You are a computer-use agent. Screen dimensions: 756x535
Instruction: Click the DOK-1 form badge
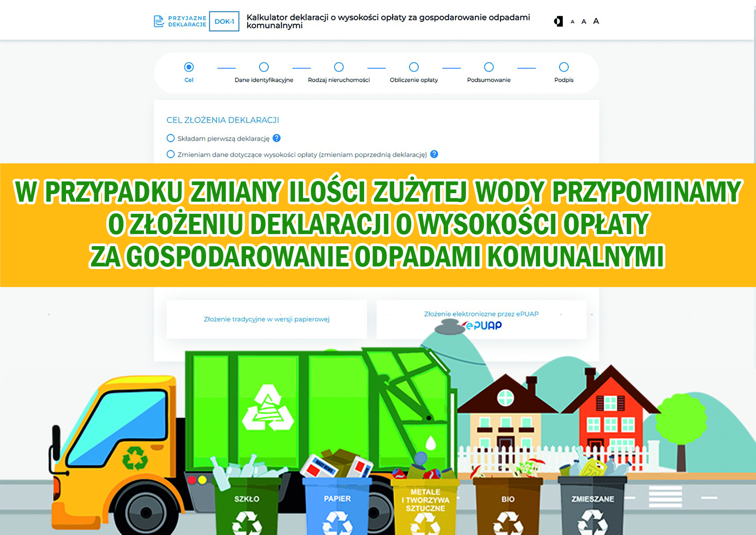point(224,21)
